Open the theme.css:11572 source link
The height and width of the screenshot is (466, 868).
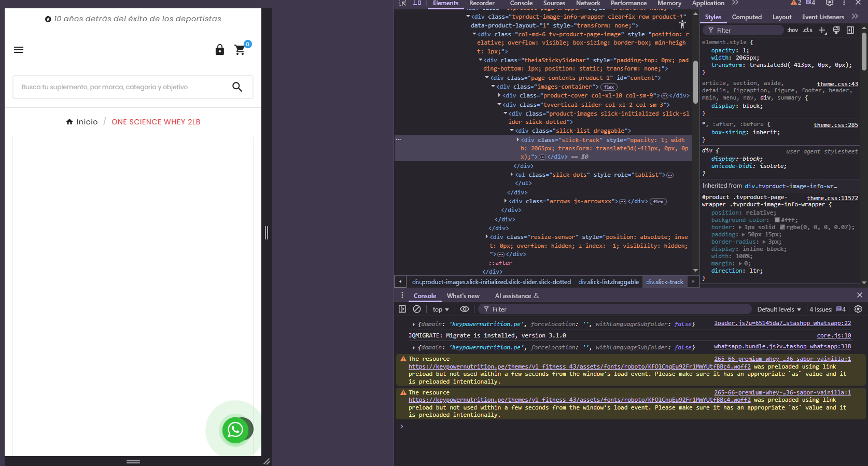832,198
